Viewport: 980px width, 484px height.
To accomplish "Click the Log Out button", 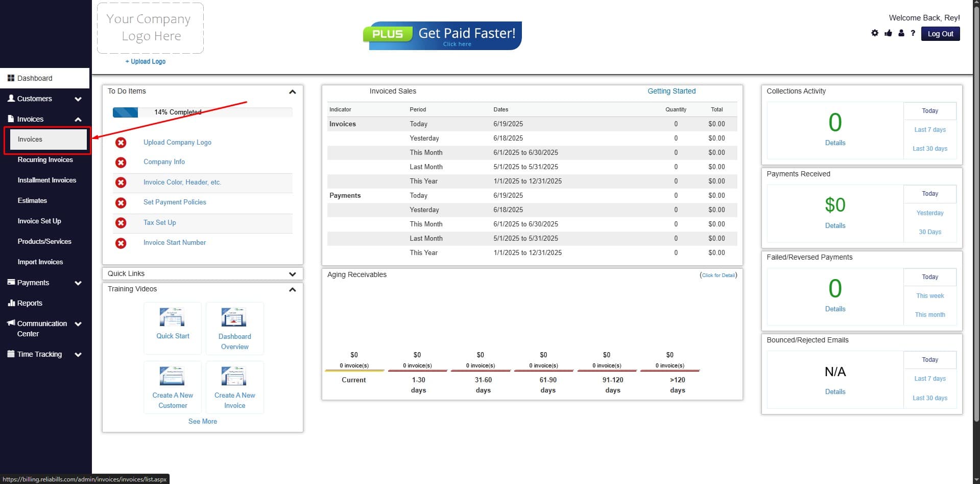I will coord(940,33).
